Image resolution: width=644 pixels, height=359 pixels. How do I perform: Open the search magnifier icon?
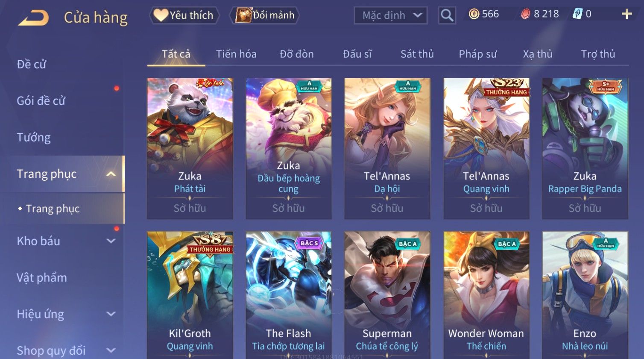447,15
